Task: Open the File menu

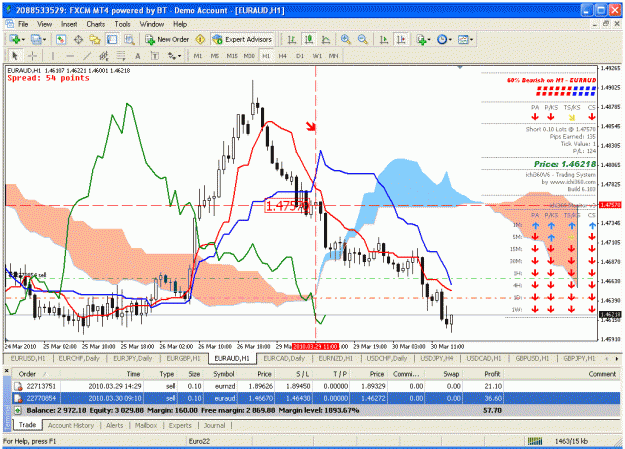Action: (x=23, y=24)
